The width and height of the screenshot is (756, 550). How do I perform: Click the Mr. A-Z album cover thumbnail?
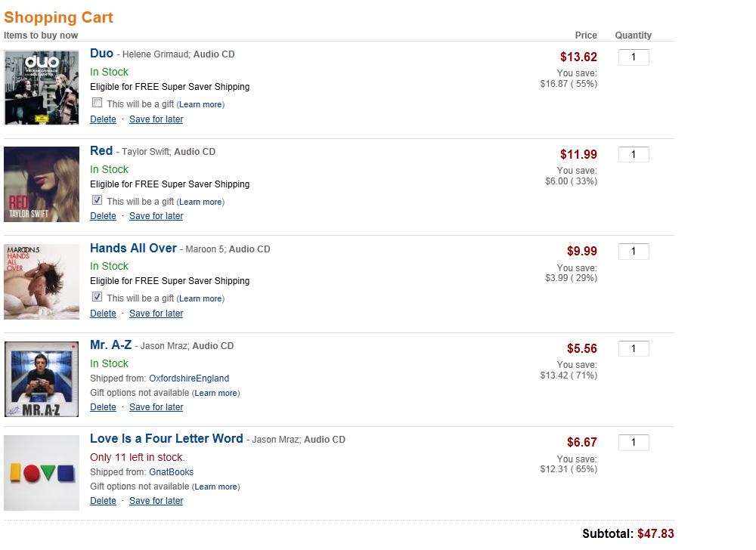[x=42, y=379]
